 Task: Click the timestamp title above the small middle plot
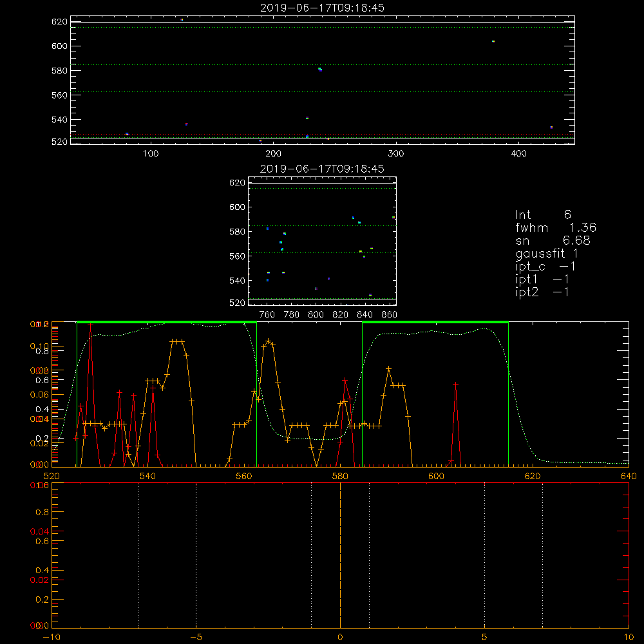(x=323, y=169)
